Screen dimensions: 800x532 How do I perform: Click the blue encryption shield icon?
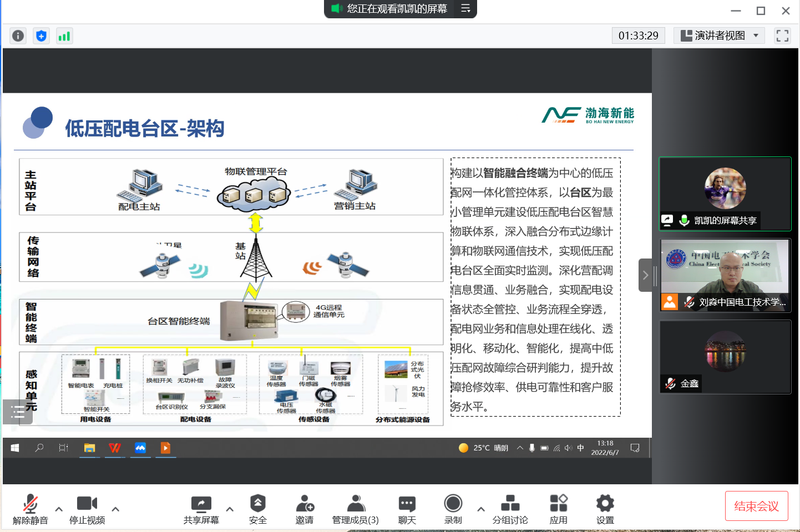[41, 36]
